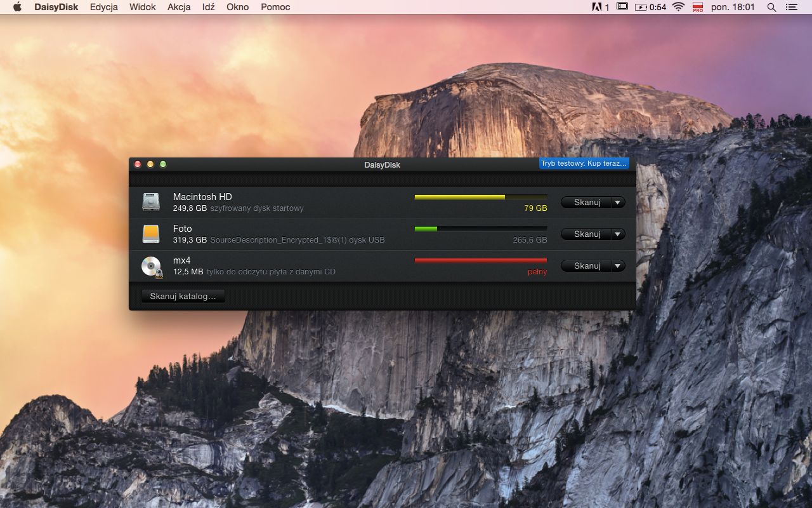Click the display icon in the menu bar
The image size is (812, 508).
tap(622, 7)
